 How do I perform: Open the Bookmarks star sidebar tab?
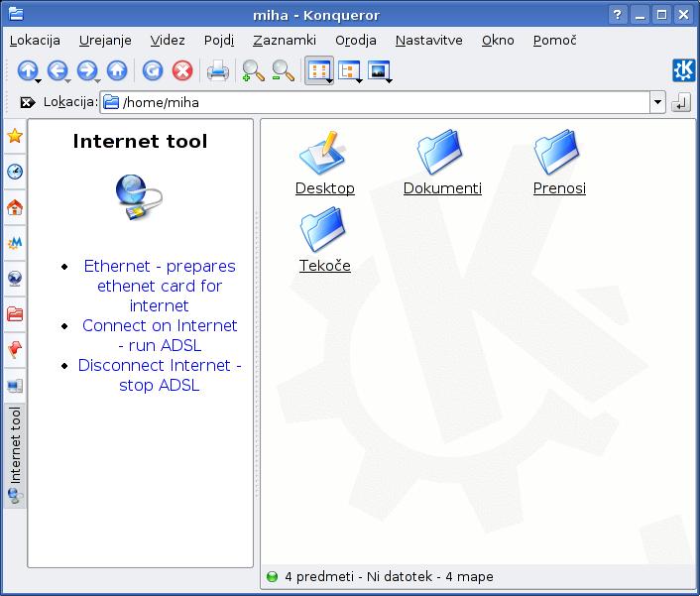pos(15,136)
